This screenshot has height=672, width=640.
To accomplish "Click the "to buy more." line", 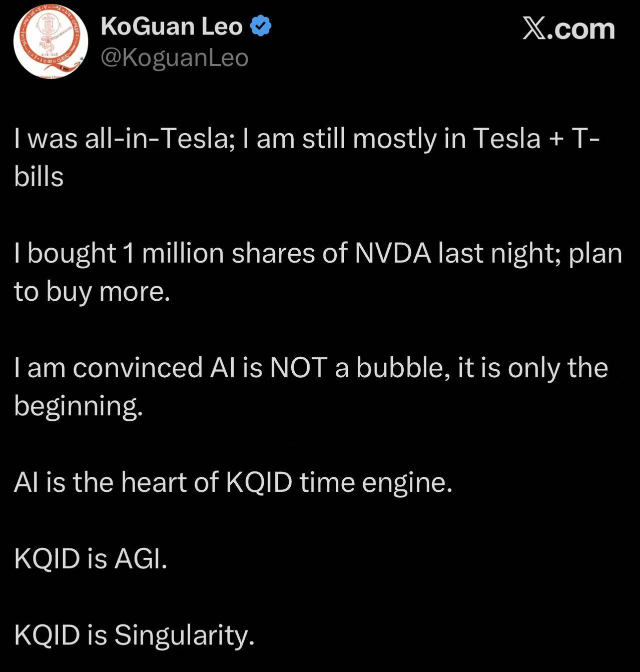I will click(x=92, y=291).
